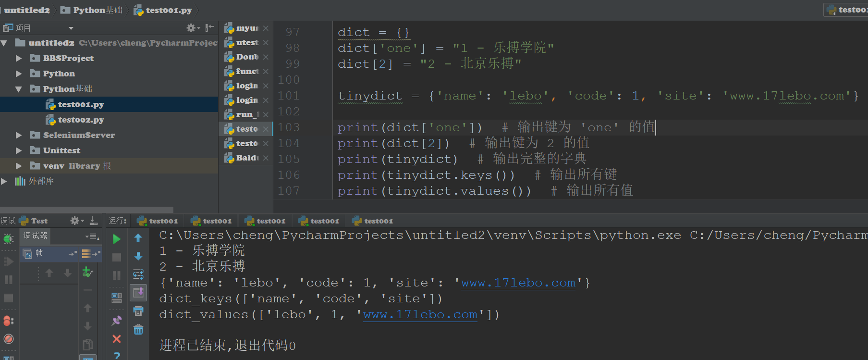Hide Debug panel with download-arrow icon
868x360 pixels.
(94, 221)
